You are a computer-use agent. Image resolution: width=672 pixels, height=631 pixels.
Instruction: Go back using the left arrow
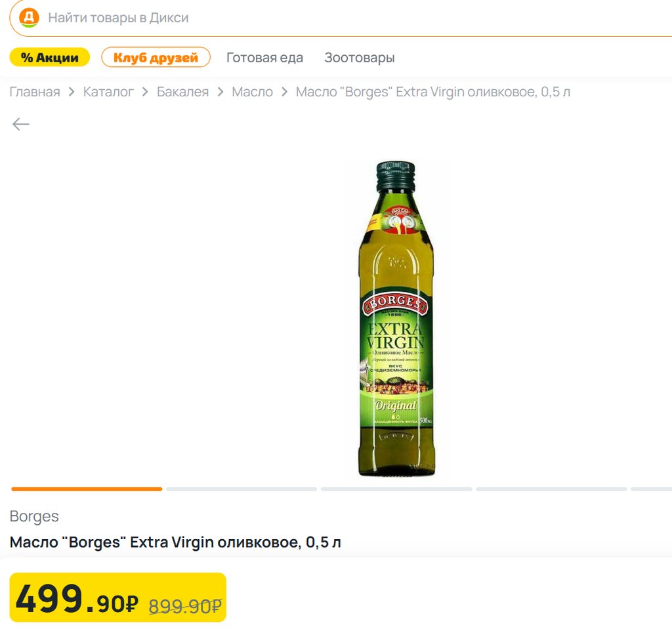coord(21,124)
